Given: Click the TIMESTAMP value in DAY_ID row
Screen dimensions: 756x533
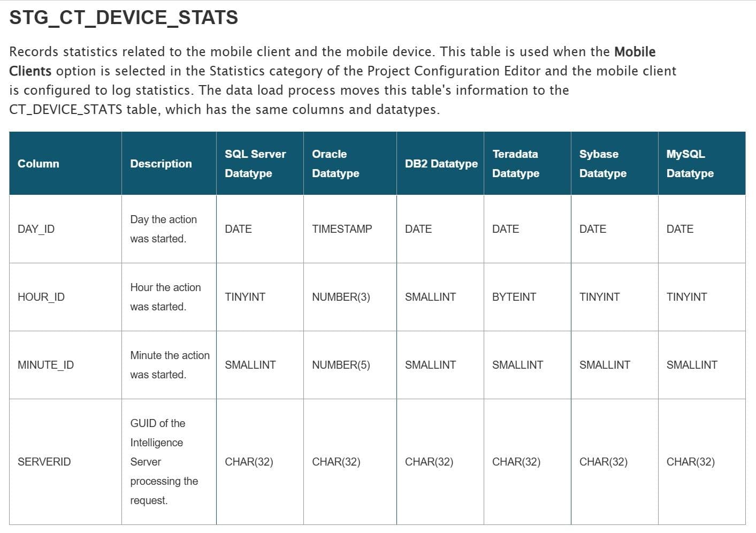Looking at the screenshot, I should 342,229.
